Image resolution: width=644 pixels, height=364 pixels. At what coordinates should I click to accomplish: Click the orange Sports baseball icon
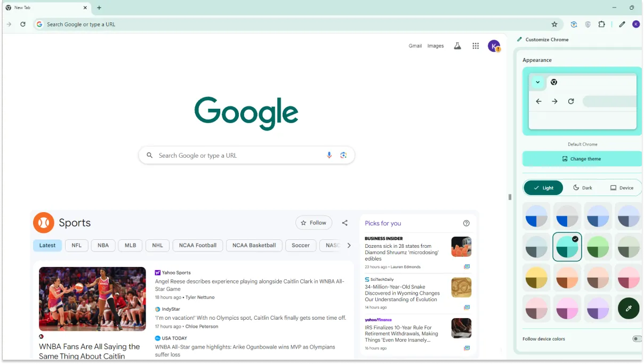[x=44, y=223]
